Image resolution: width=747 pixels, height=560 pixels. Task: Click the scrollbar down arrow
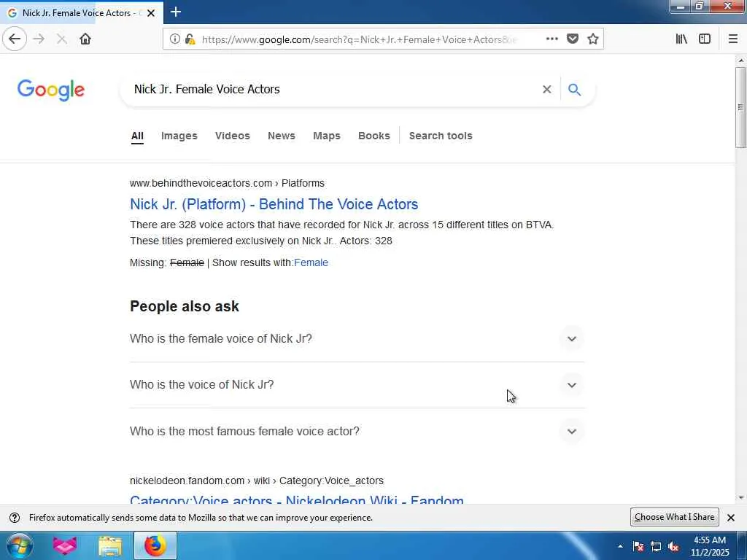click(741, 498)
